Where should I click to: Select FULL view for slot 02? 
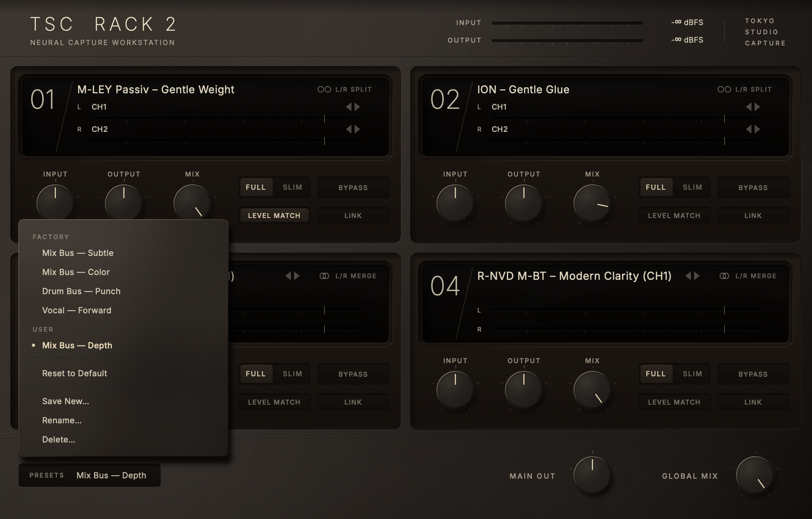coord(656,187)
